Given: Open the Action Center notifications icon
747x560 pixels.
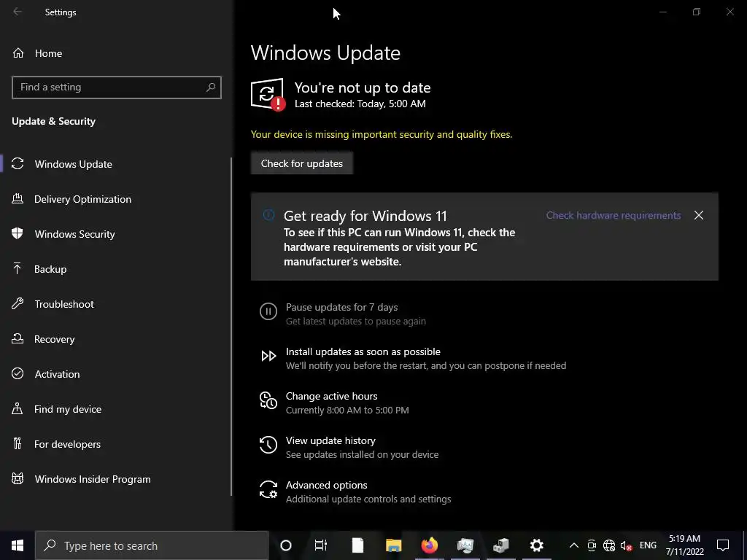Looking at the screenshot, I should click(x=723, y=545).
